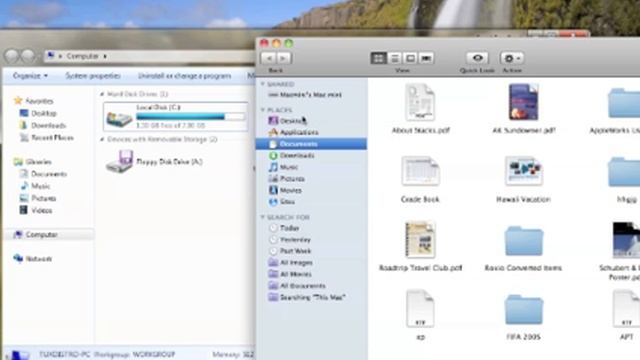Select the Hawaii Vacation file
The image size is (640, 360).
[x=524, y=179]
